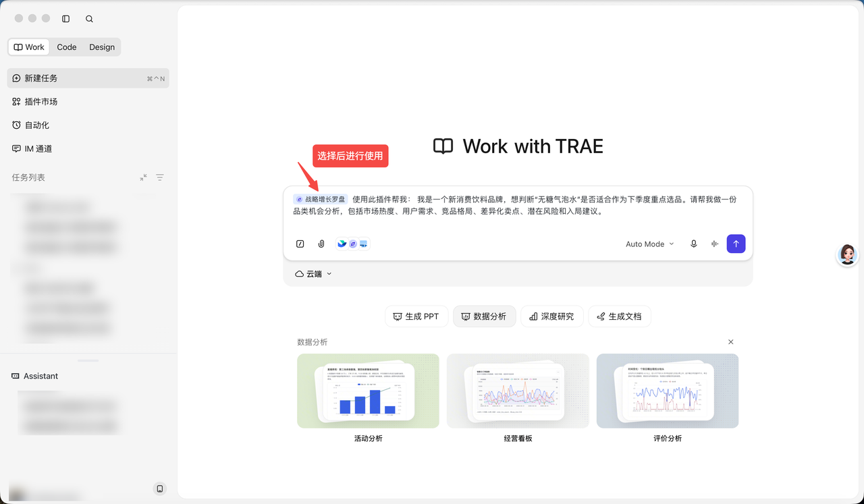864x504 pixels.
Task: Open the slash command icon
Action: point(300,244)
